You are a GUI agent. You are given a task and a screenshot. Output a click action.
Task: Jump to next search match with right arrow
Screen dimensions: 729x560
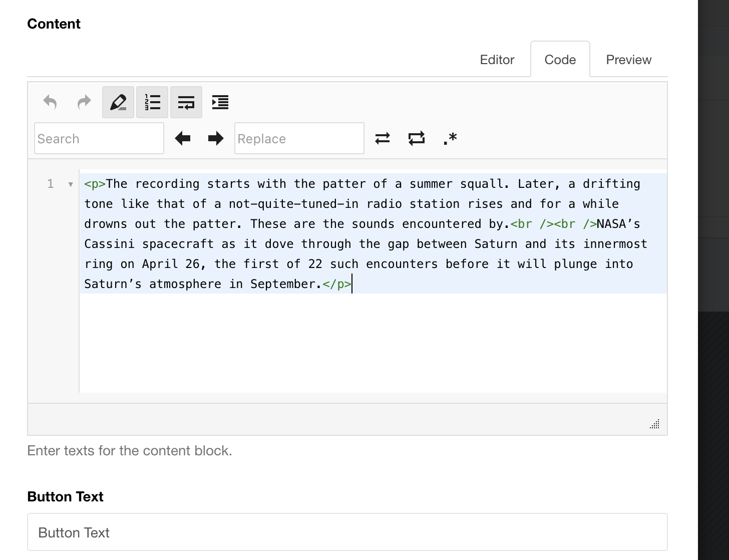pos(216,138)
